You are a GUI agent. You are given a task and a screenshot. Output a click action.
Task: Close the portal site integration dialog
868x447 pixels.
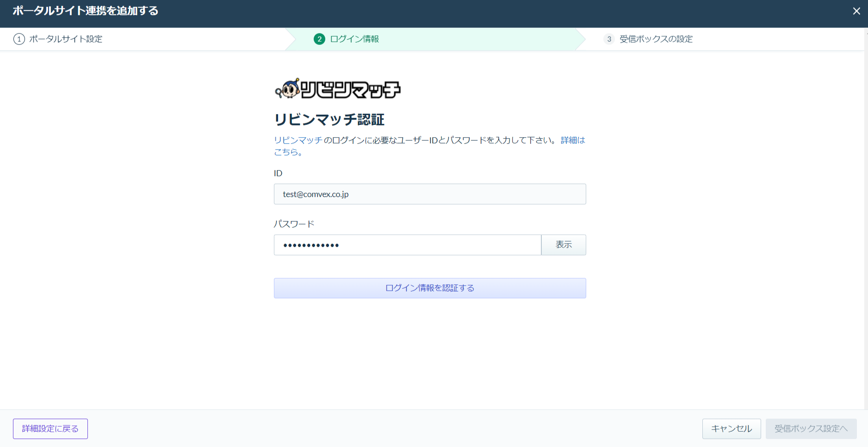click(x=856, y=11)
